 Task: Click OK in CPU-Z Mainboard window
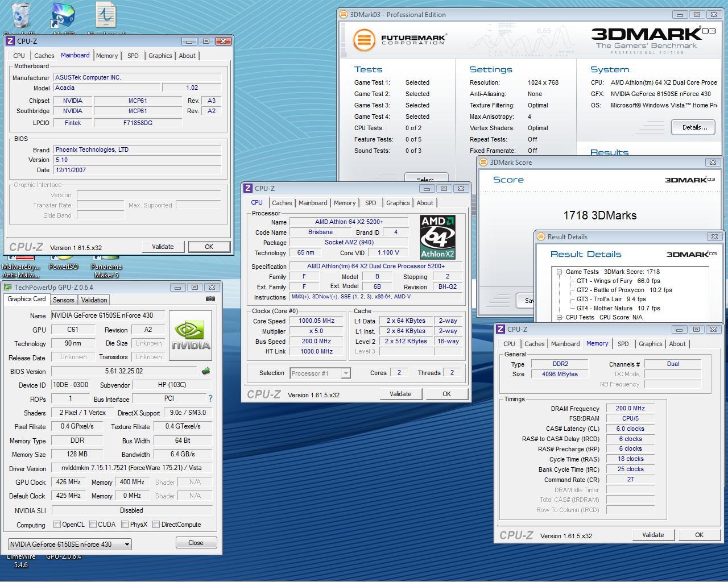(209, 247)
